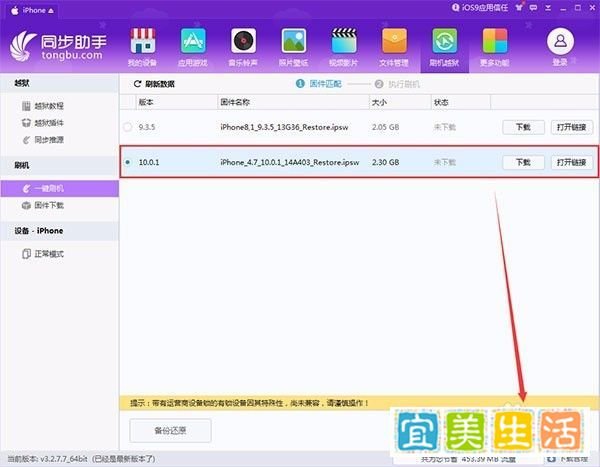600x467 pixels.
Task: Click 打开链接 for the 10.0.1 firmware
Action: [572, 162]
